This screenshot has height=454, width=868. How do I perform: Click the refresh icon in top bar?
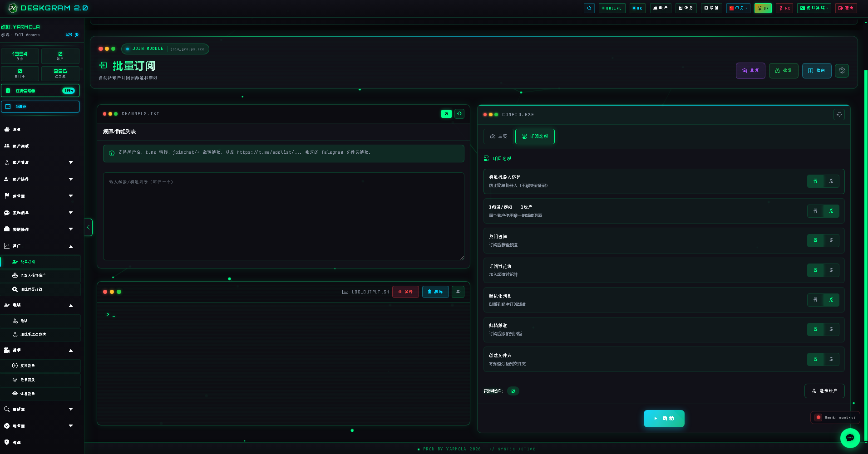(589, 8)
